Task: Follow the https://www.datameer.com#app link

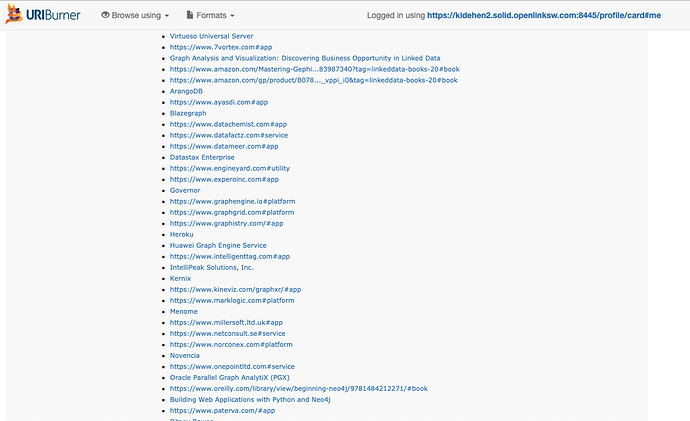Action: (x=224, y=146)
